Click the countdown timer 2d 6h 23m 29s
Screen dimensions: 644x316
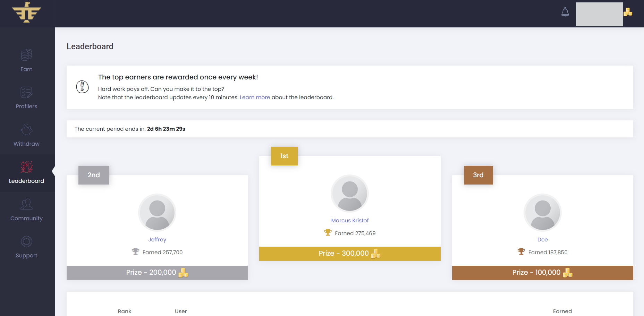point(166,129)
